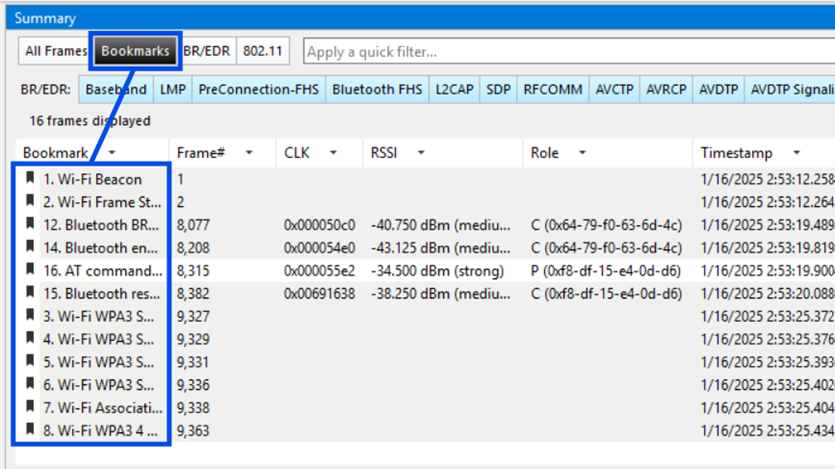Open the Bookmark column filter dropdown
The image size is (835, 469).
[112, 153]
